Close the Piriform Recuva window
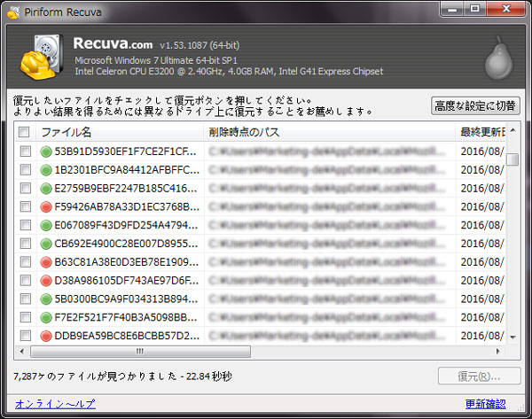Image resolution: width=532 pixels, height=419 pixels. coord(505,9)
